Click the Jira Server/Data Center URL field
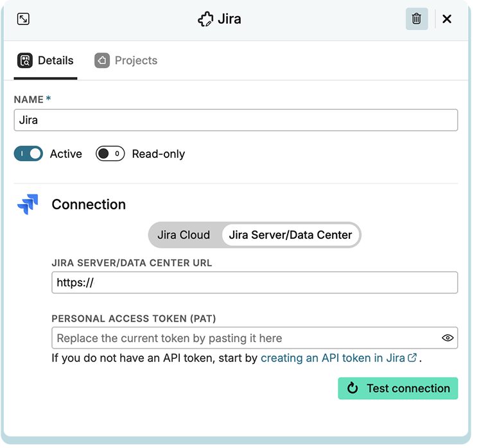This screenshot has width=479, height=448. tap(254, 282)
